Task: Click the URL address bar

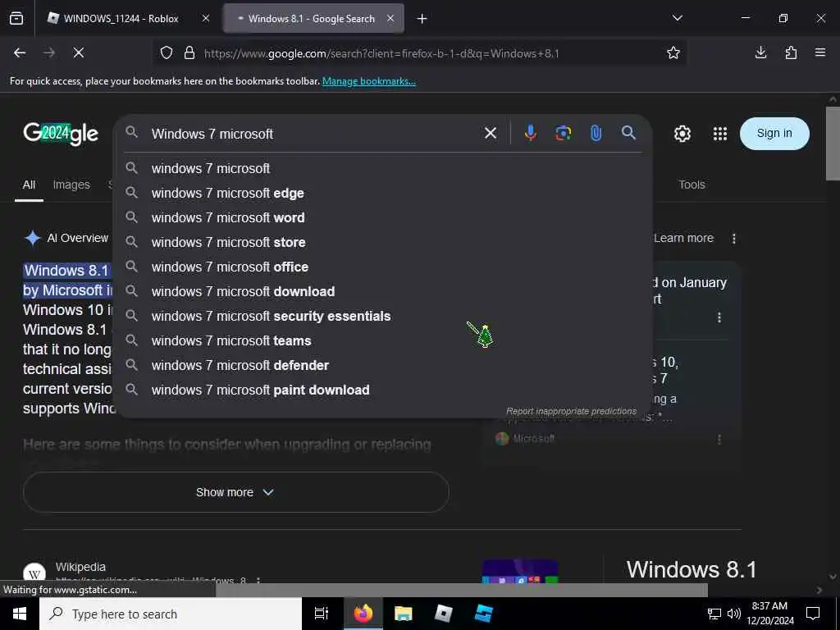Action: coord(381,53)
